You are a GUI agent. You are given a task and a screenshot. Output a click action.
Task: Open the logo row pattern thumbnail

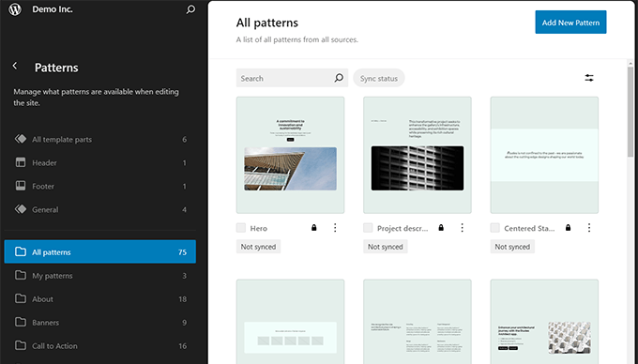point(290,321)
